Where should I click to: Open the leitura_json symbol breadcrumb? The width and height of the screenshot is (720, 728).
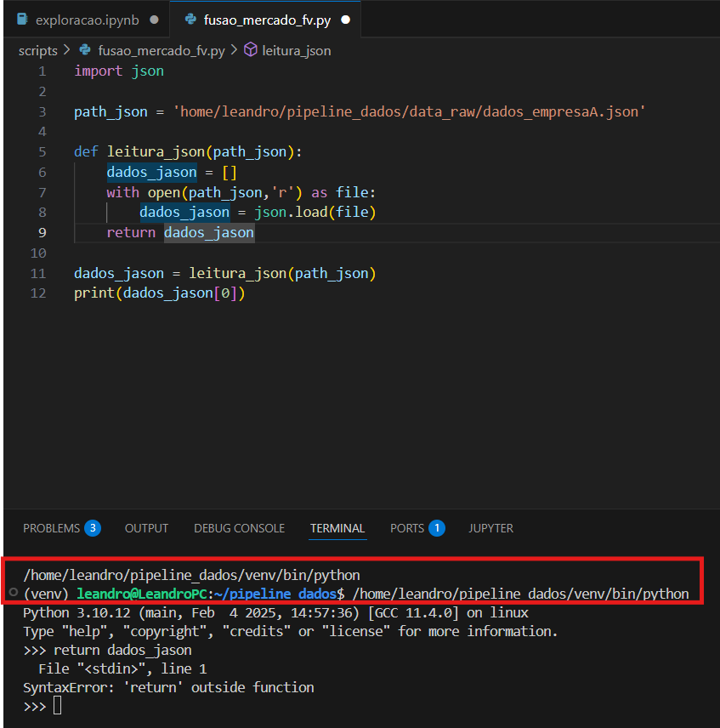pos(296,51)
